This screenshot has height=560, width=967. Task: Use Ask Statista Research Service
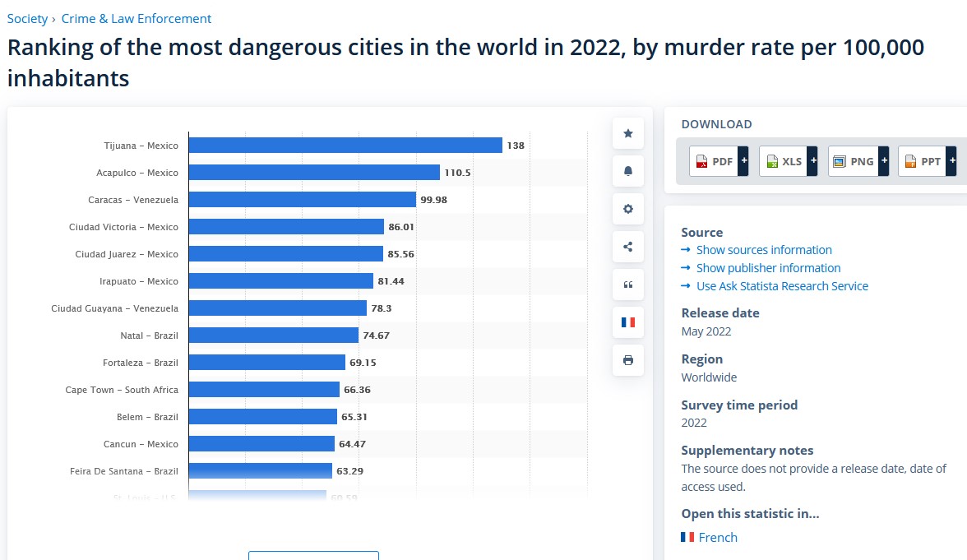coord(782,286)
